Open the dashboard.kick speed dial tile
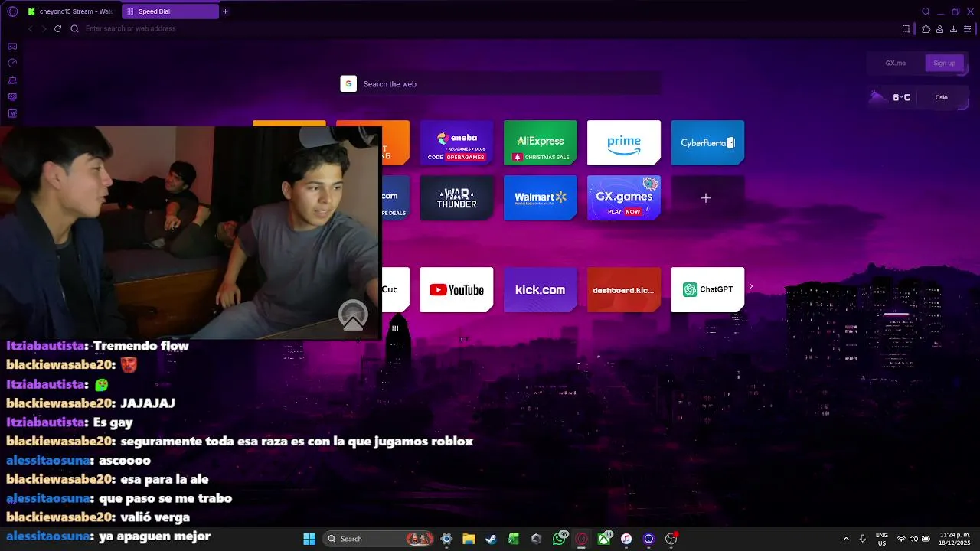 click(x=623, y=289)
